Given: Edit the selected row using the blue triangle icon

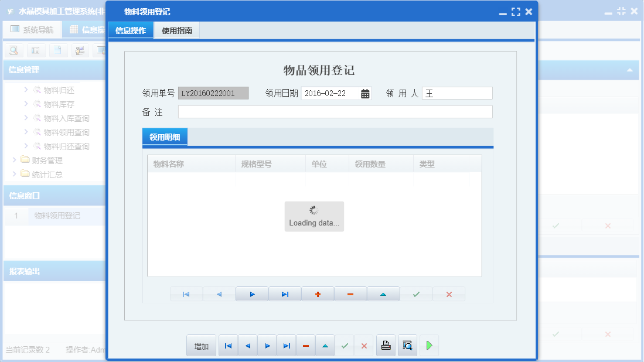Looking at the screenshot, I should [x=383, y=293].
